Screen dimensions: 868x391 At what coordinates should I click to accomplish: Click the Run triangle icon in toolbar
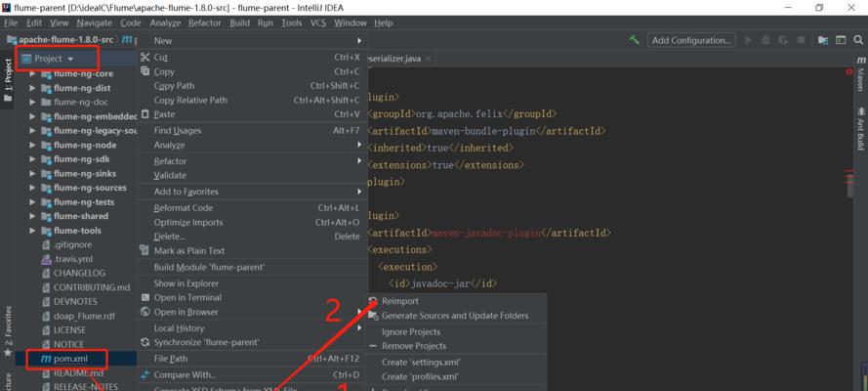749,40
